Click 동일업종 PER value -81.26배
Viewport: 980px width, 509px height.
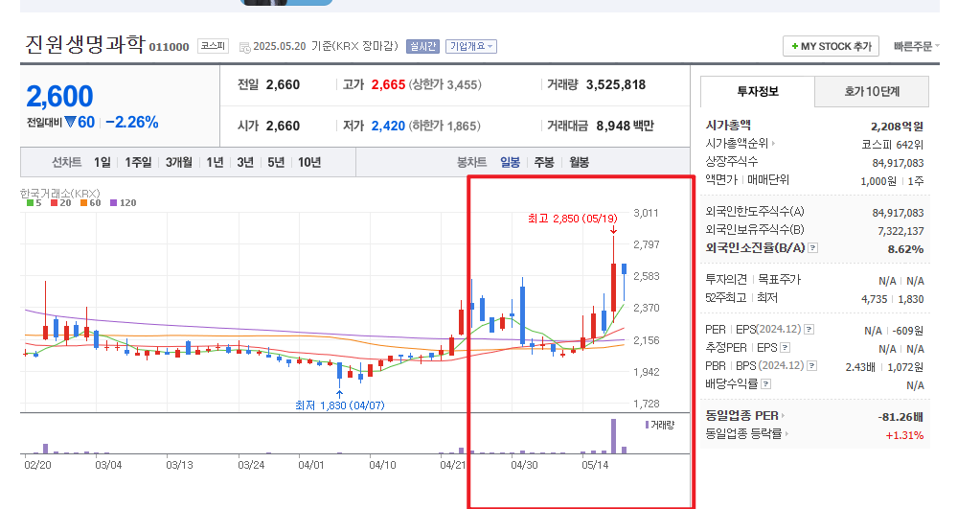900,416
